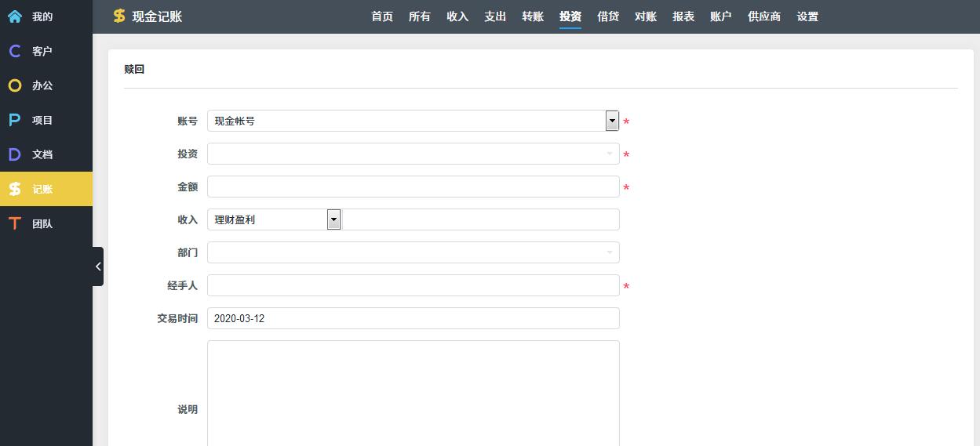Open the 投资 dropdown field
This screenshot has height=446, width=980.
pos(413,154)
